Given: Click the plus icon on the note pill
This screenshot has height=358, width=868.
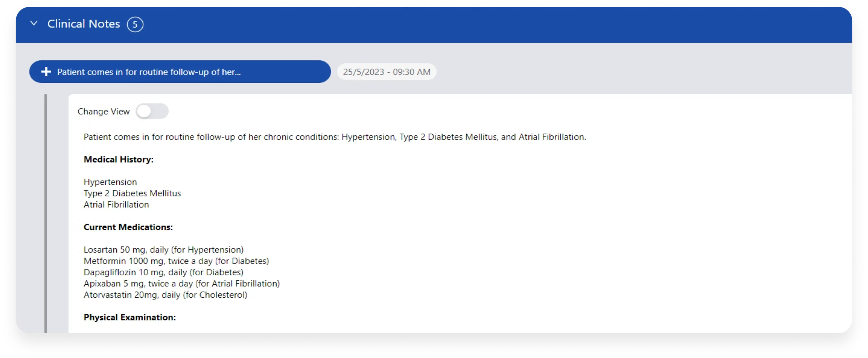Looking at the screenshot, I should point(46,72).
